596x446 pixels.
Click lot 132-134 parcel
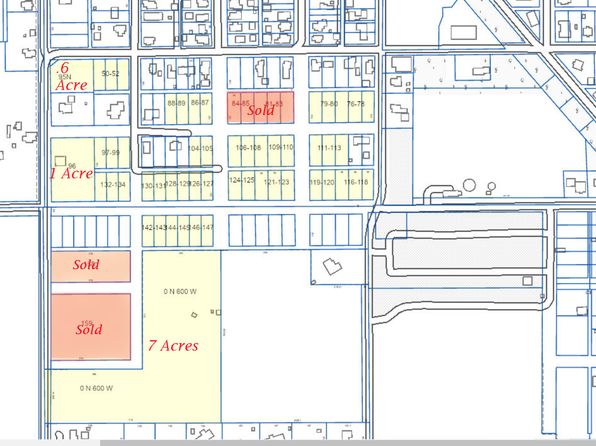click(x=113, y=186)
